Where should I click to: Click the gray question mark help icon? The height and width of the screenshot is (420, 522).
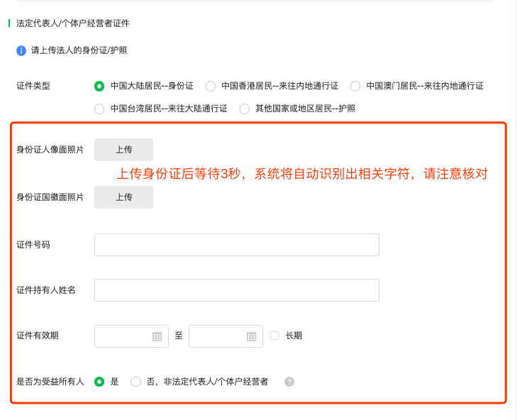tap(289, 382)
